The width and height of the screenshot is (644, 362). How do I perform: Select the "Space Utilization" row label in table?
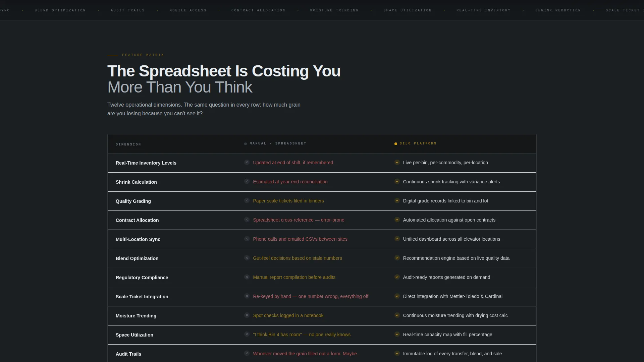135,335
